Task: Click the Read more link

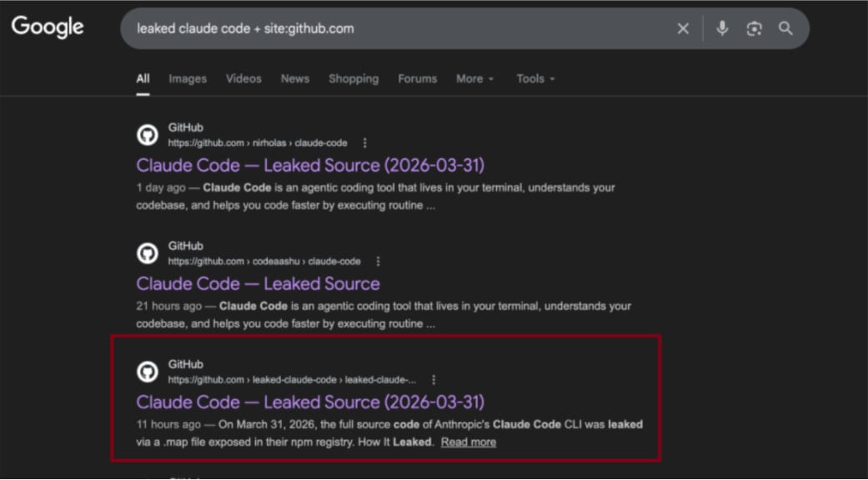Action: tap(469, 442)
